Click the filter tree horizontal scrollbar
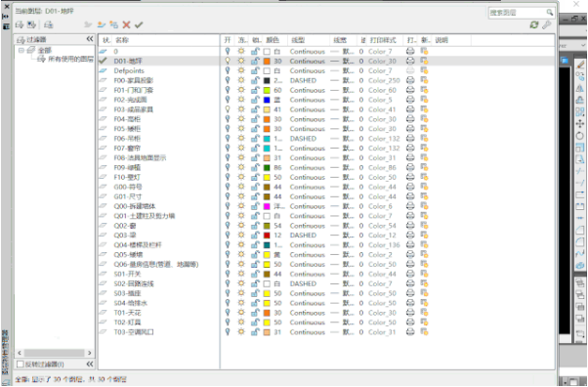588x387 pixels. pyautogui.click(x=55, y=353)
